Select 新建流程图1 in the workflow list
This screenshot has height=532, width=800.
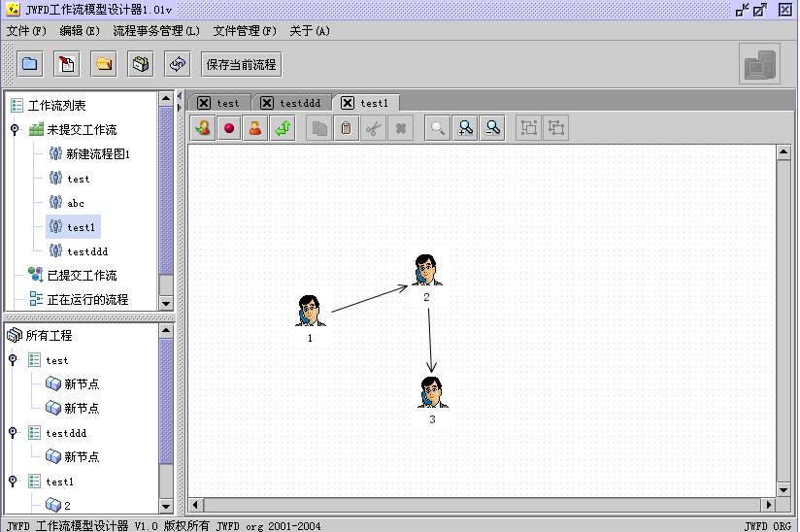pyautogui.click(x=89, y=154)
